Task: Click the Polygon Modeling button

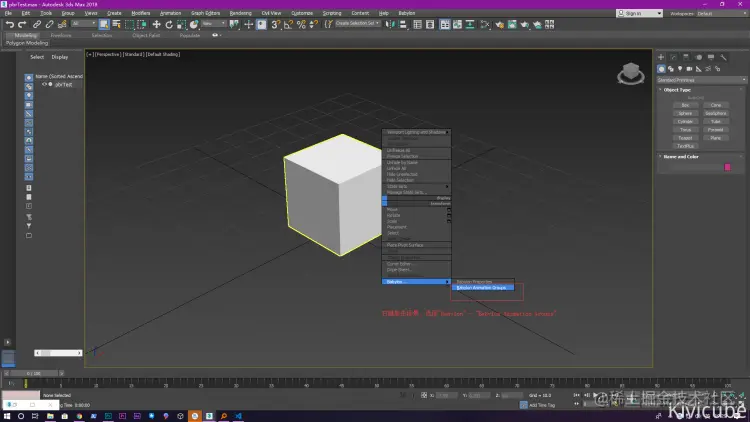Action: [27, 43]
